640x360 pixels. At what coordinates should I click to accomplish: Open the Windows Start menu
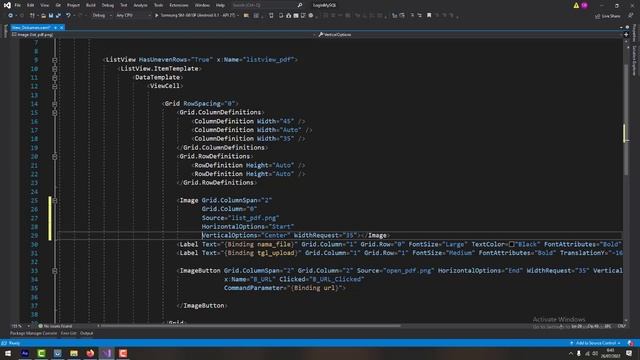click(x=8, y=353)
